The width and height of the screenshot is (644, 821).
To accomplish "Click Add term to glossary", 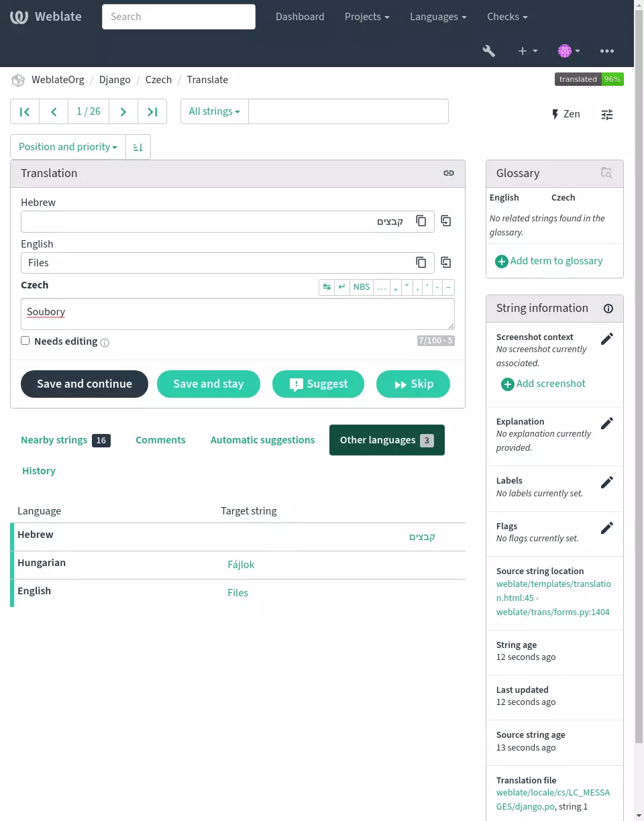I will (x=549, y=261).
